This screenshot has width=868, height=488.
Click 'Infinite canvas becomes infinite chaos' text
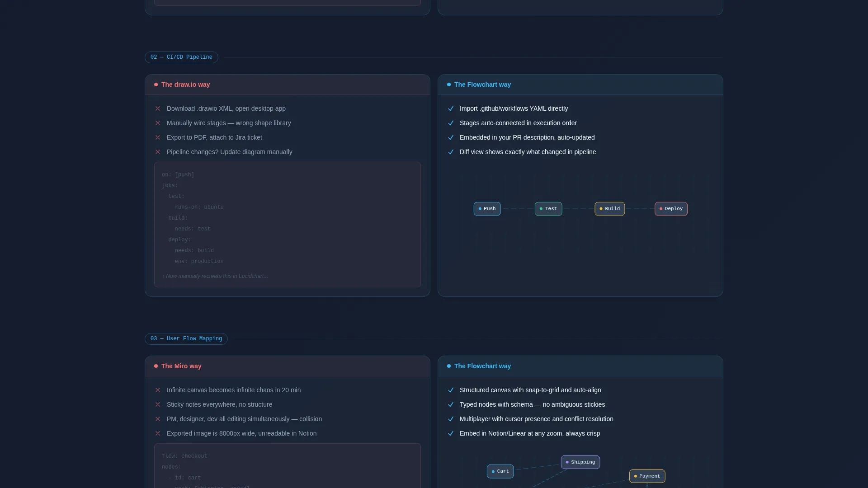click(x=234, y=390)
